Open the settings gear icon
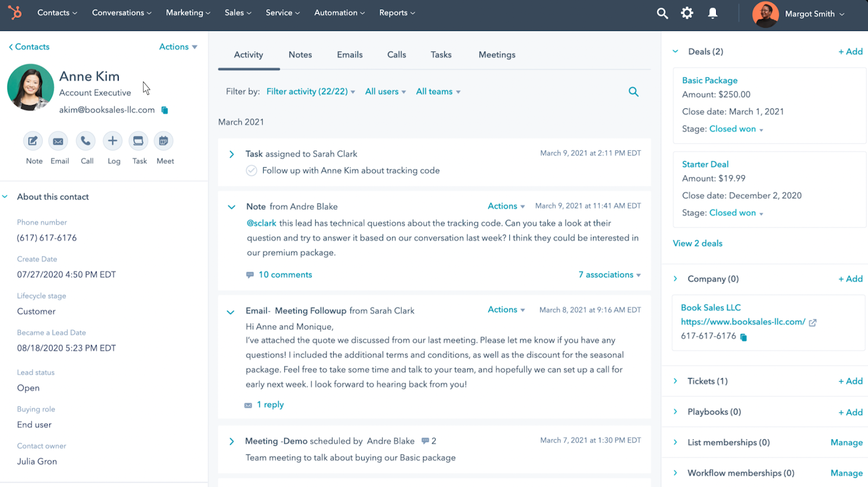 (687, 13)
